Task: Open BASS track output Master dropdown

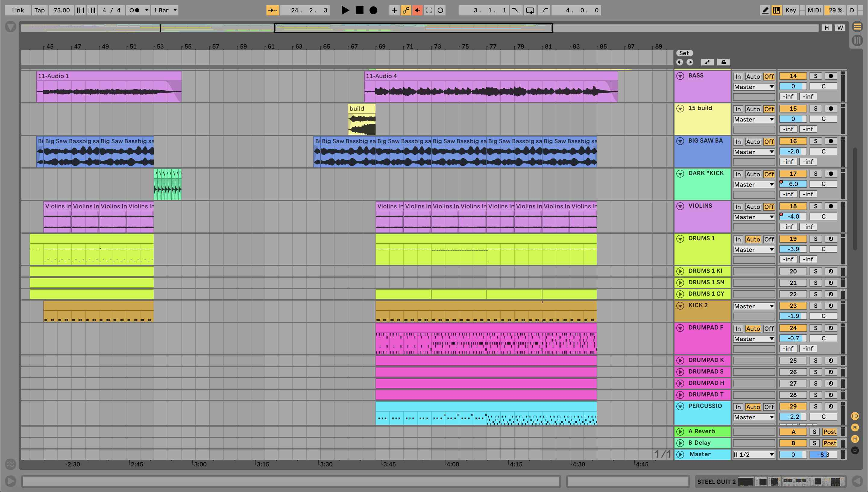Action: point(753,87)
